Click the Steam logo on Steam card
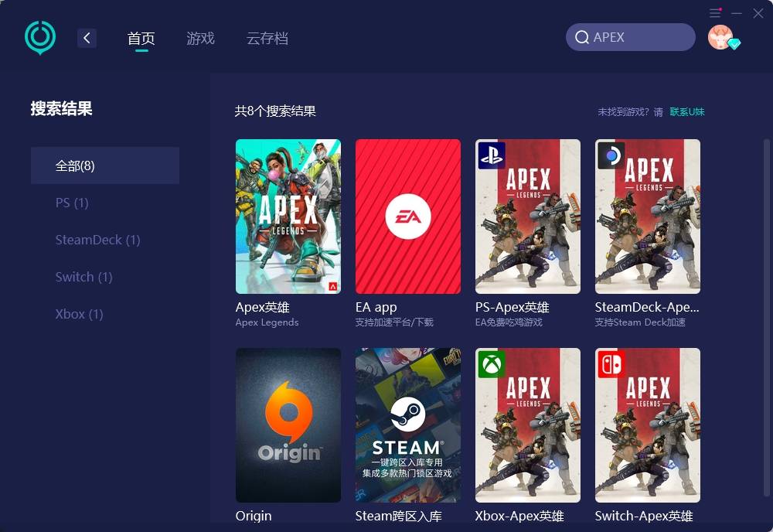 407,414
